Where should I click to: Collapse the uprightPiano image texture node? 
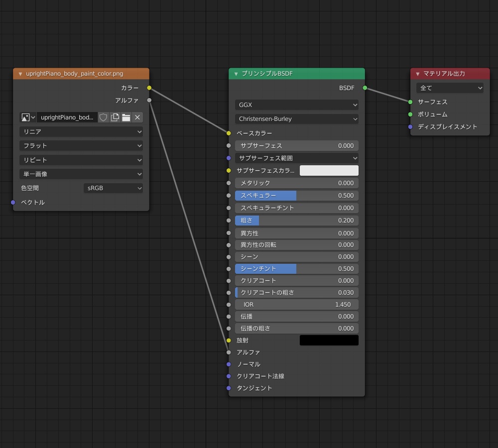[20, 74]
